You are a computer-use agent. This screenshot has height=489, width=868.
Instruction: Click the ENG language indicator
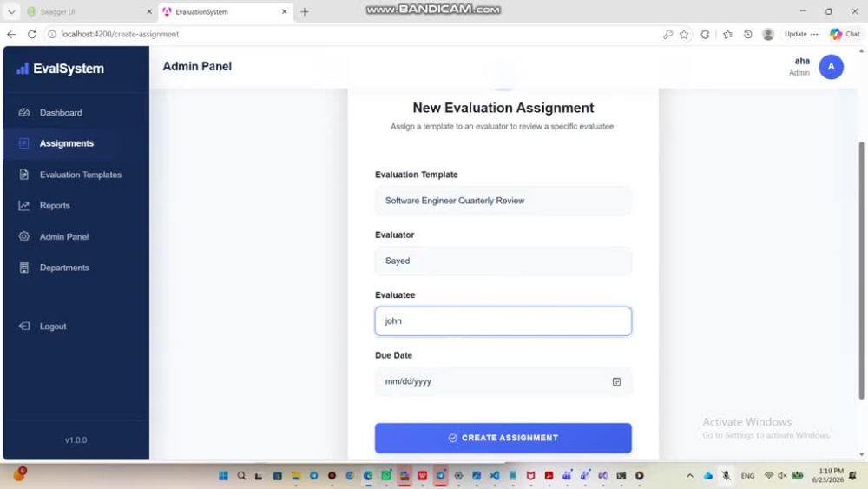tap(747, 476)
